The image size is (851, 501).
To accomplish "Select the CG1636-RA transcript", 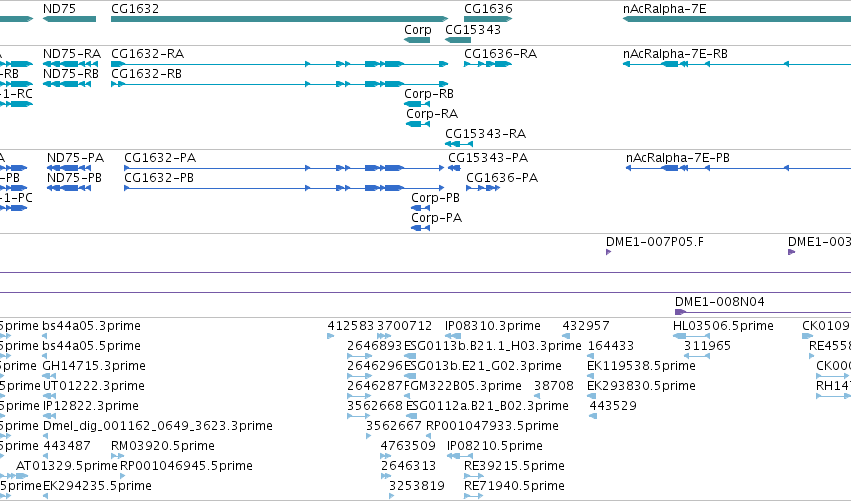I will [x=488, y=64].
